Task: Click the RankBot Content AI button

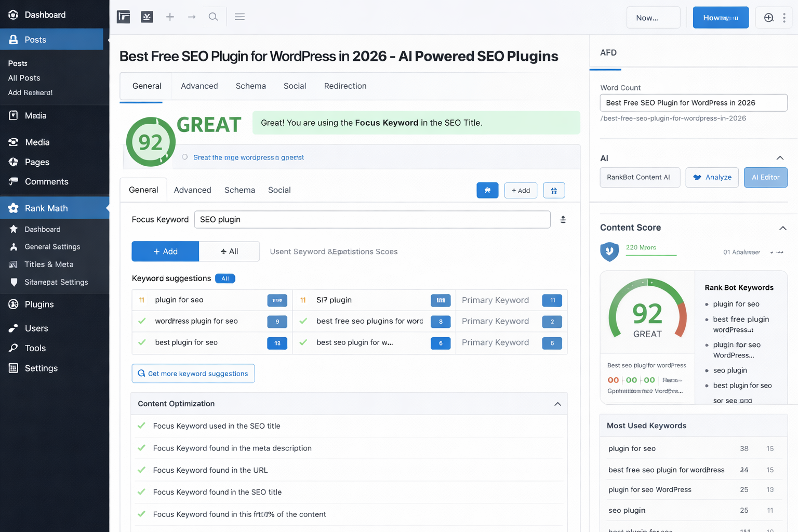Action: pyautogui.click(x=640, y=177)
